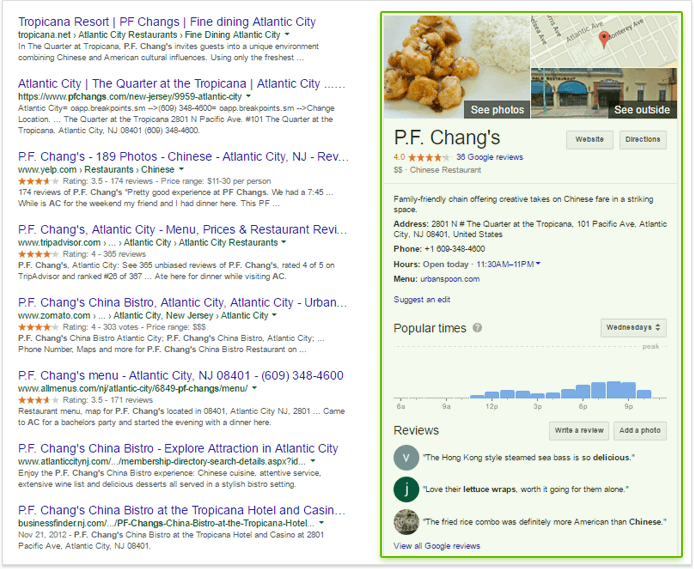Click the lettuce wraps review quote

pyautogui.click(x=525, y=489)
